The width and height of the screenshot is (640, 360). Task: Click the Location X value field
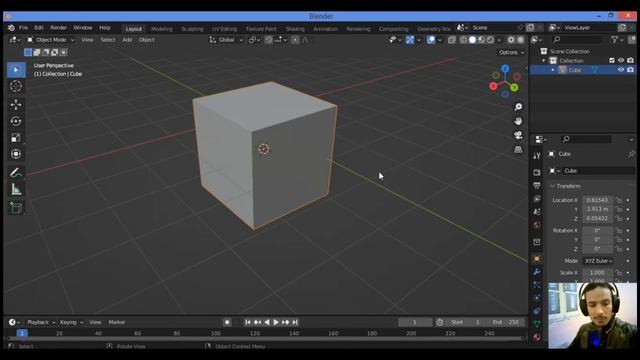597,200
